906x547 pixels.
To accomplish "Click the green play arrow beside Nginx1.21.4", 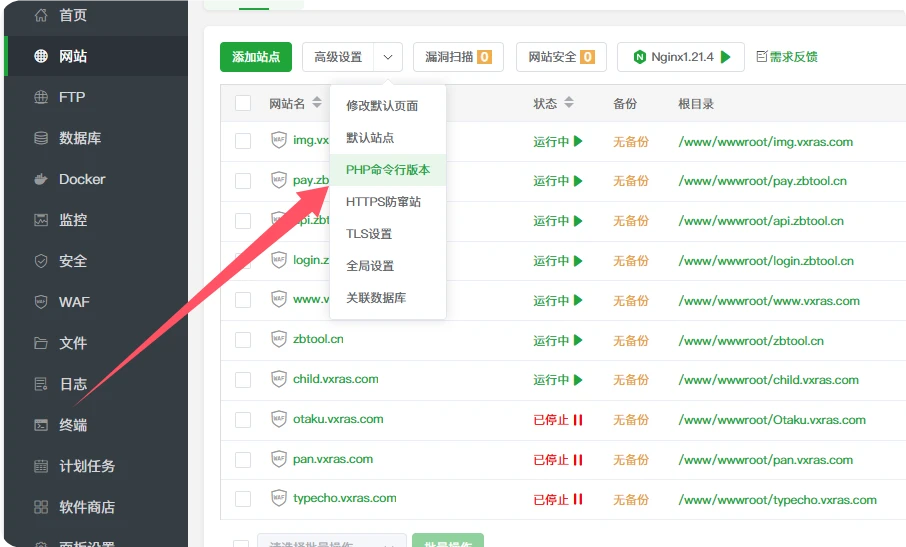I will [726, 57].
